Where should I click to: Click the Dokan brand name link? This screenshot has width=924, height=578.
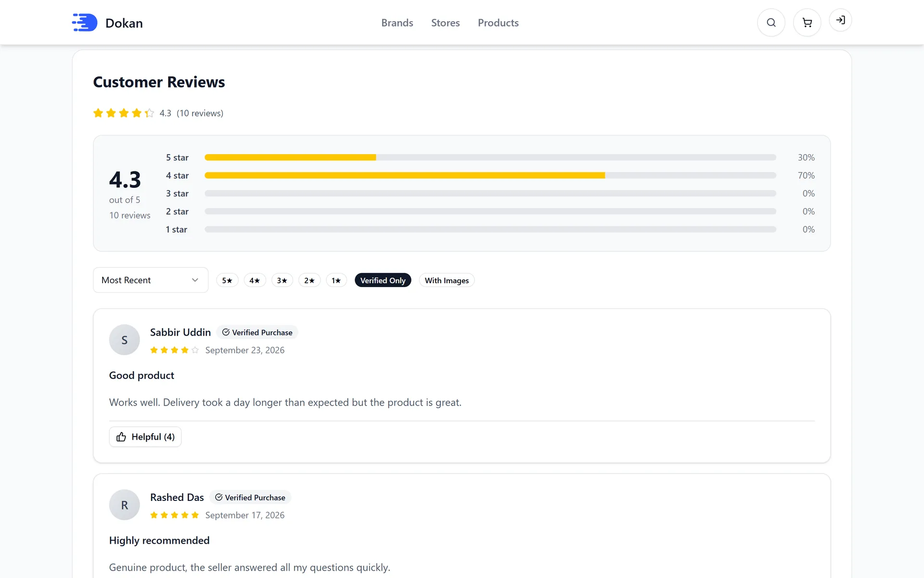[x=124, y=23]
